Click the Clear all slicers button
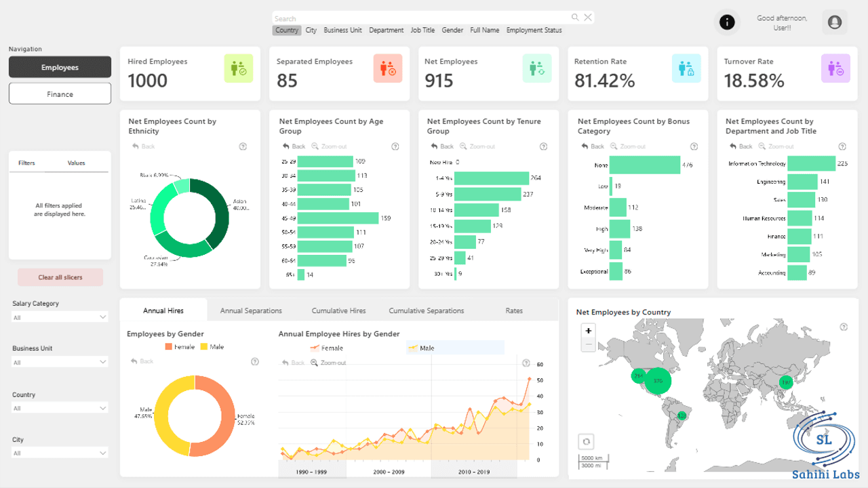This screenshot has height=488, width=868. (60, 277)
